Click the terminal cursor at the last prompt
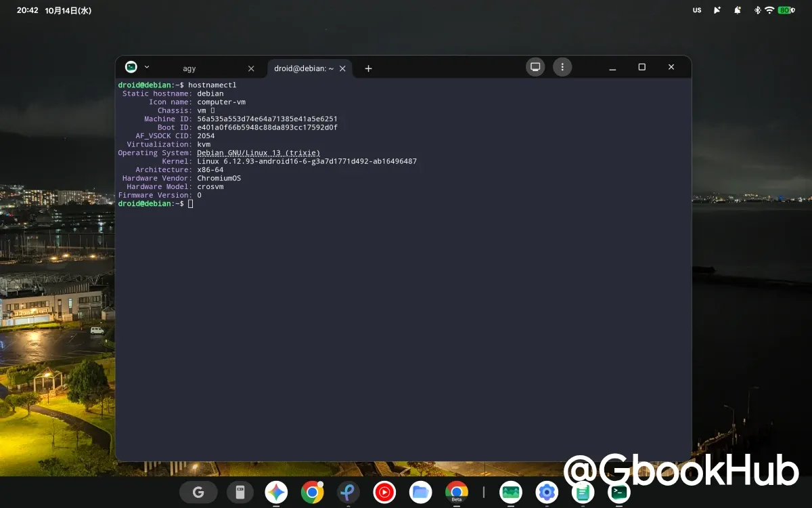Image resolution: width=812 pixels, height=508 pixels. point(191,204)
